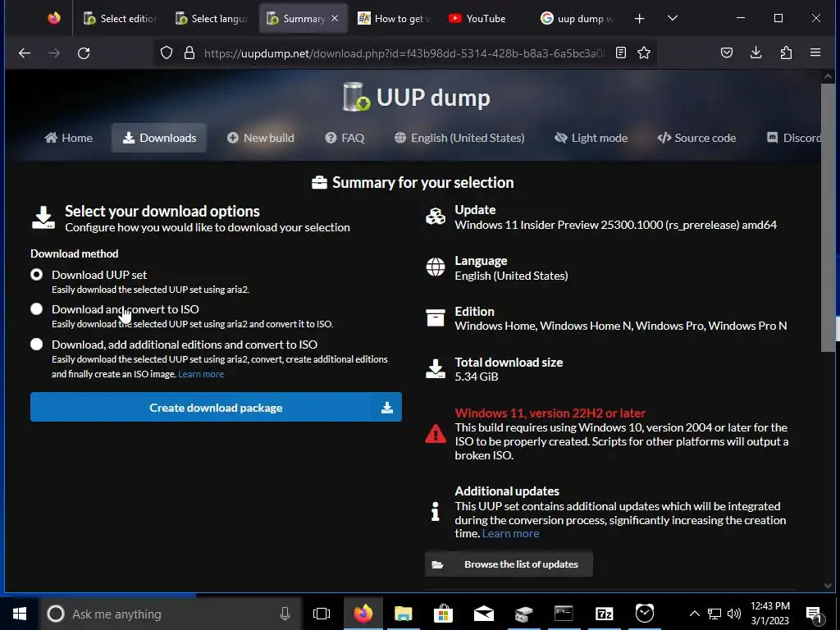The height and width of the screenshot is (630, 840).
Task: Open Browse the list of updates
Action: [x=509, y=564]
